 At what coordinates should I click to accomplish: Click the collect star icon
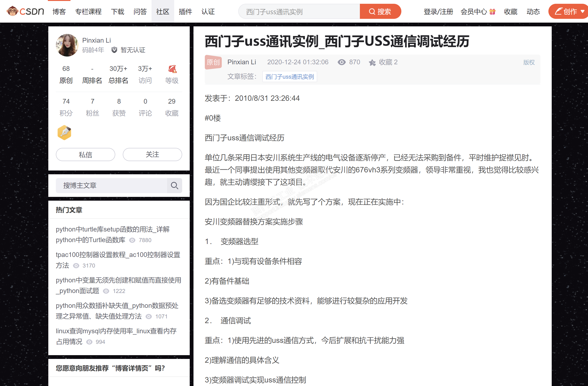pyautogui.click(x=372, y=62)
